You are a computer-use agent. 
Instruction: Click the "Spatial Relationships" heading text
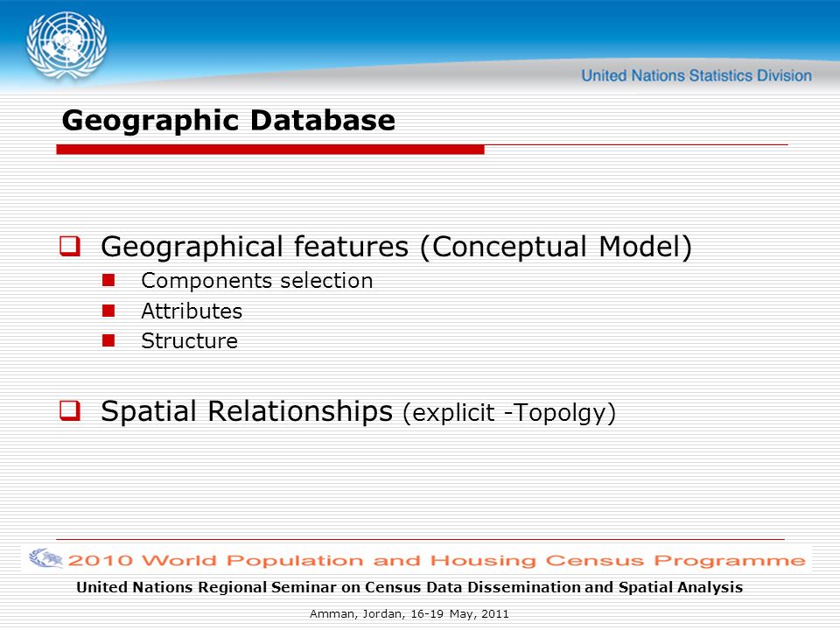click(x=247, y=411)
